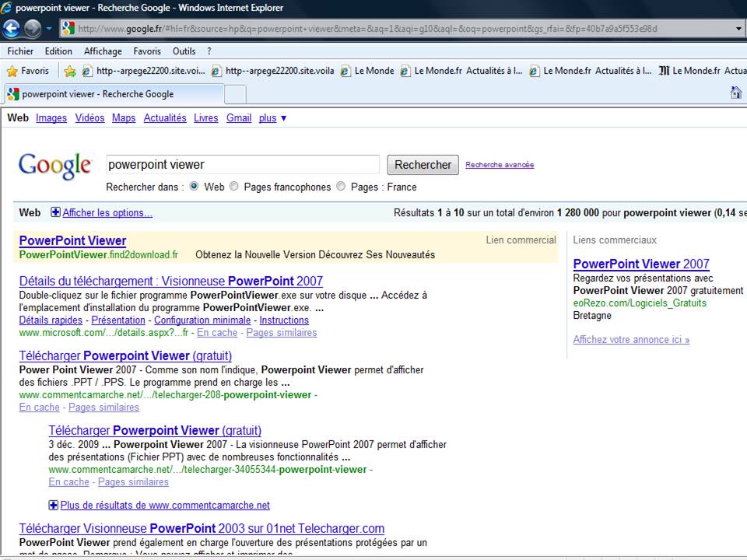Open first arpege22200.site.voi... favorite
The width and height of the screenshot is (747, 560).
pos(143,71)
